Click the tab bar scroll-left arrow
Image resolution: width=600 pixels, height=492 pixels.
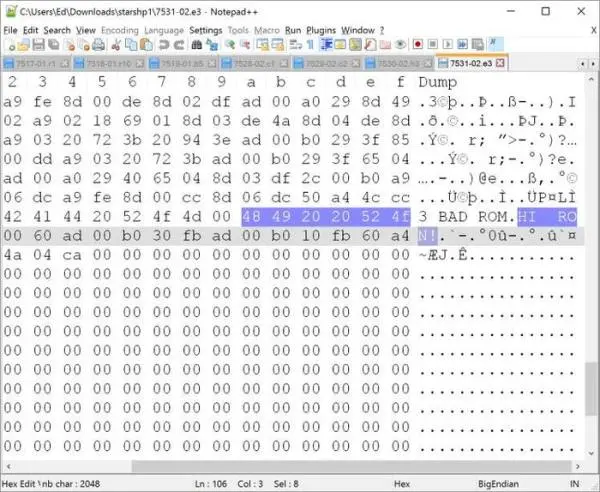coord(582,64)
